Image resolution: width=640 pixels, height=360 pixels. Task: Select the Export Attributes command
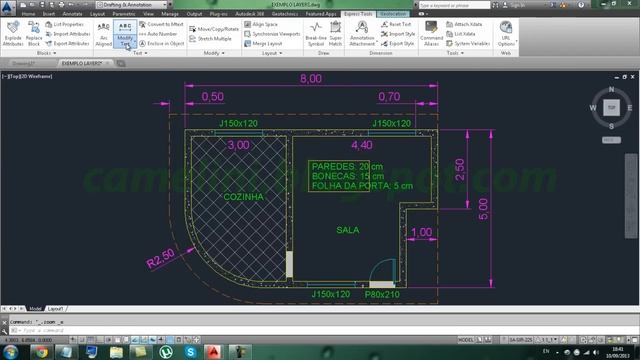point(67,43)
